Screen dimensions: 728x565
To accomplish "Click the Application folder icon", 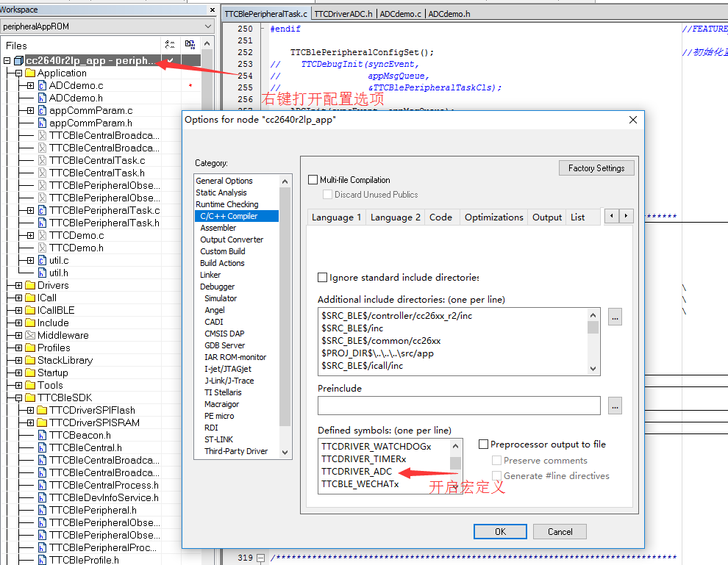I will coord(30,73).
